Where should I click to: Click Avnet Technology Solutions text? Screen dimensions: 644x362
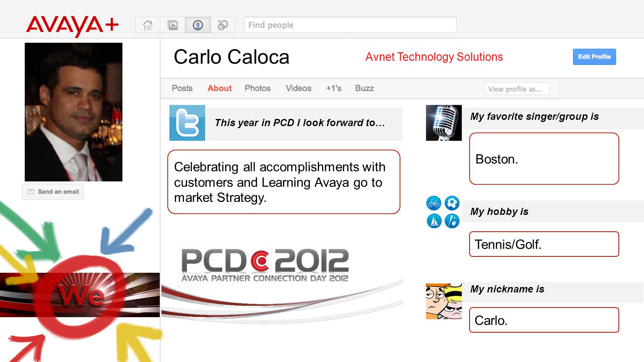click(434, 57)
